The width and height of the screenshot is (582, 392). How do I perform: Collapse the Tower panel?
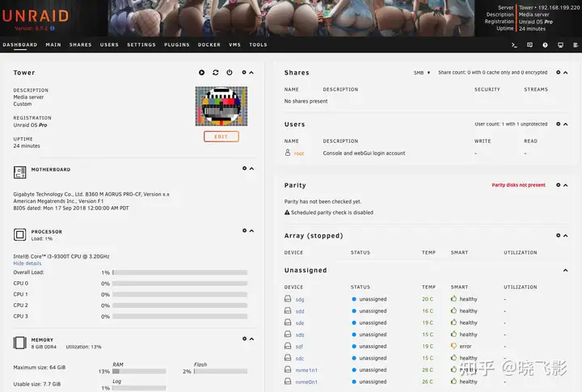click(x=251, y=73)
